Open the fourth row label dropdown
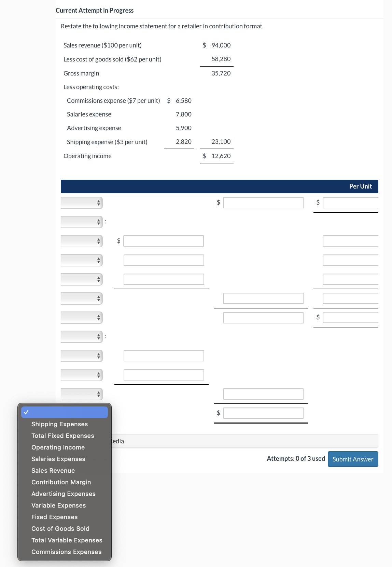This screenshot has height=567, width=392. [x=82, y=260]
